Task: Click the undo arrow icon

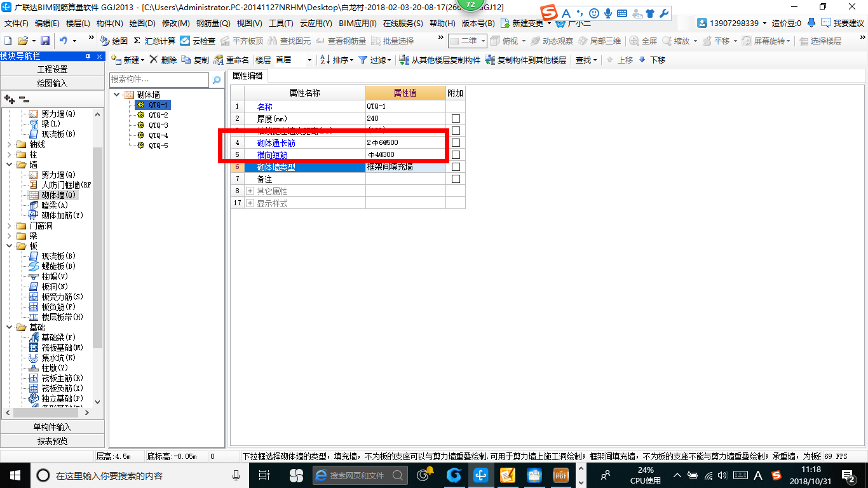Action: [64, 41]
